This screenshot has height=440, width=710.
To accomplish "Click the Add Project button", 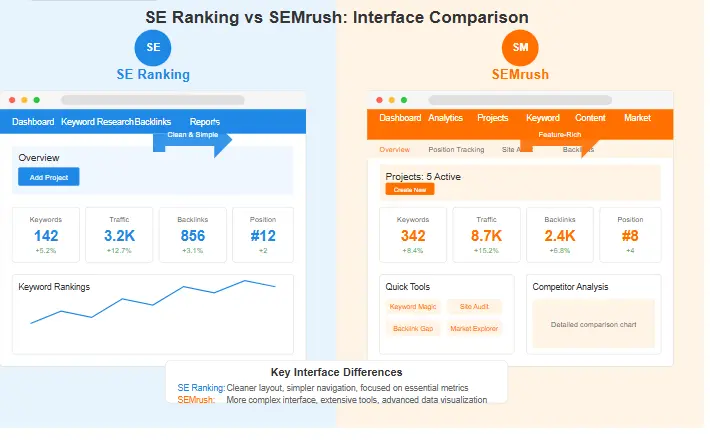I will coord(49,177).
